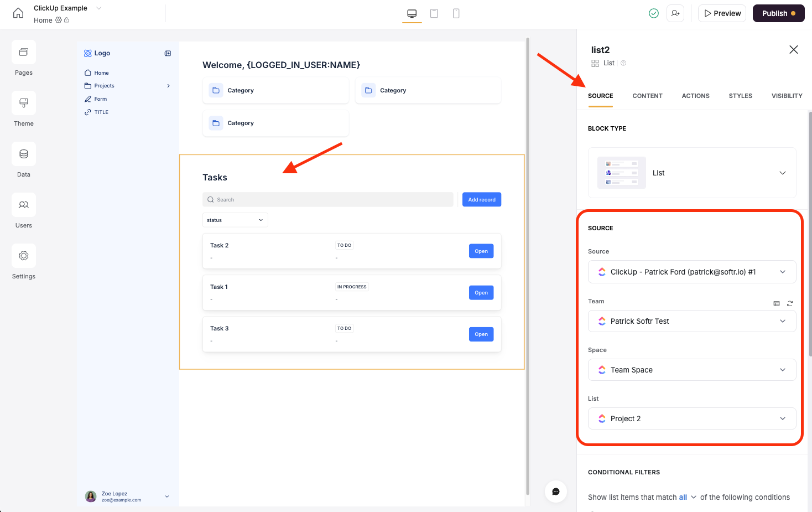The height and width of the screenshot is (512, 812).
Task: Switch to mobile preview mode
Action: 456,13
